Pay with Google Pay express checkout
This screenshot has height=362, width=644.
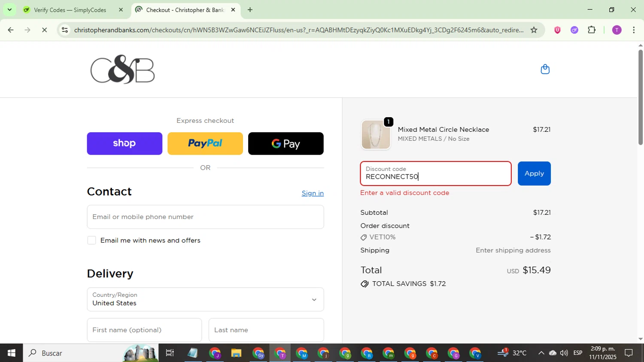286,143
